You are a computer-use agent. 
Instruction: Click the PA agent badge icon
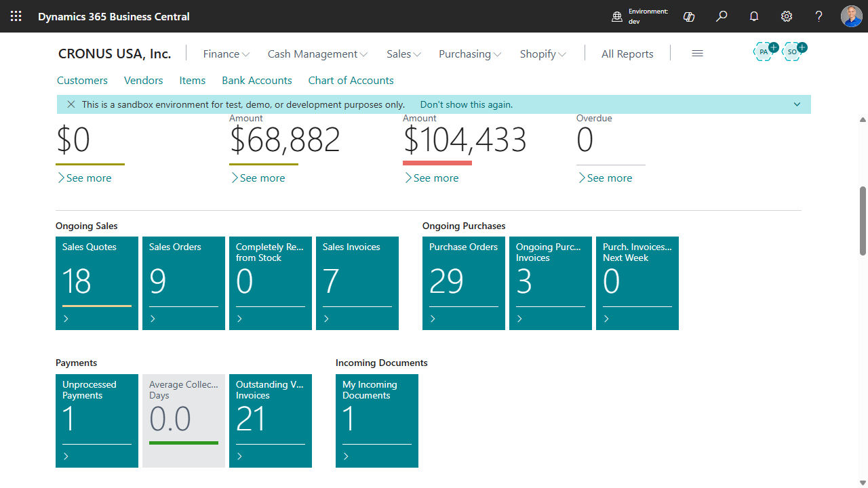(x=765, y=52)
